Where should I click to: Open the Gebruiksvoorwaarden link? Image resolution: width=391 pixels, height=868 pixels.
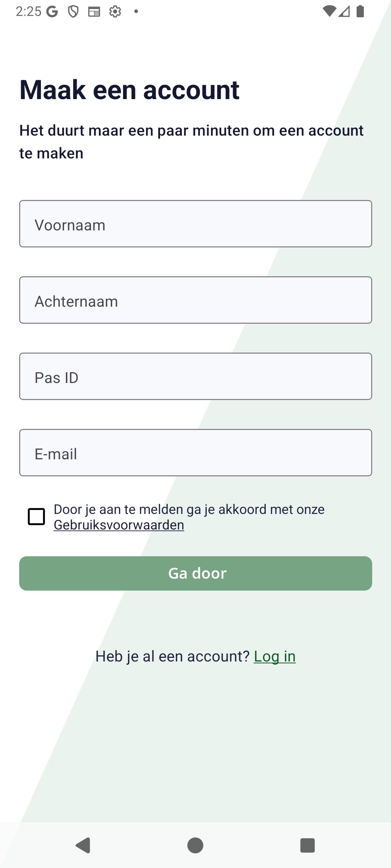[119, 525]
